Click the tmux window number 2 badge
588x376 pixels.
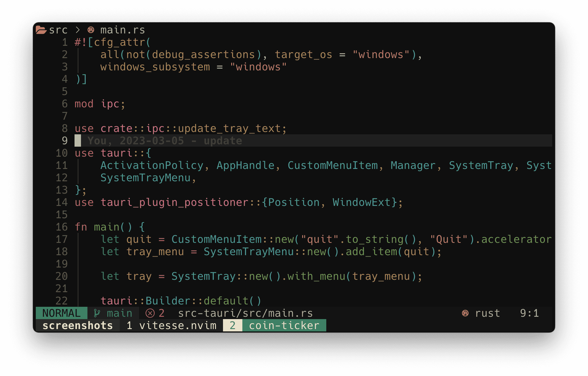[x=232, y=326]
